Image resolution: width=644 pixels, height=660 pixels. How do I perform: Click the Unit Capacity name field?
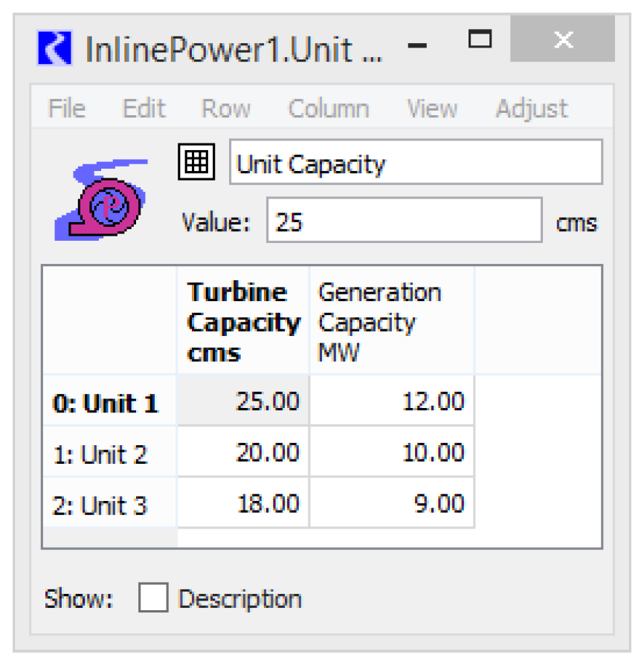click(415, 163)
